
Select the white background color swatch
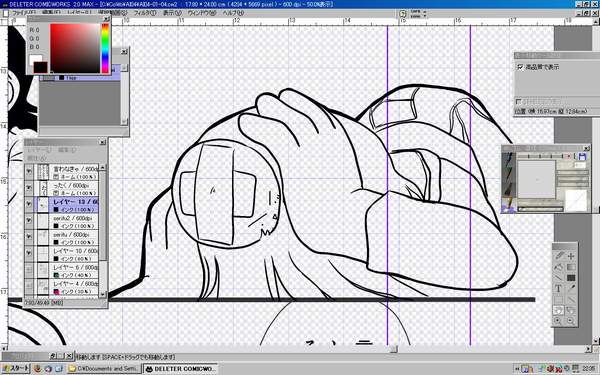point(35,60)
